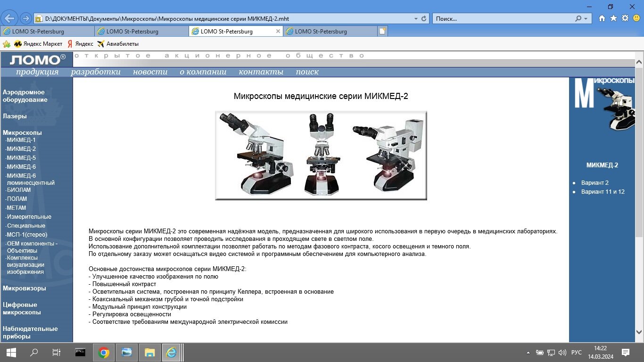Open the Микровизоры sidebar link
Image resolution: width=644 pixels, height=362 pixels.
click(x=25, y=288)
